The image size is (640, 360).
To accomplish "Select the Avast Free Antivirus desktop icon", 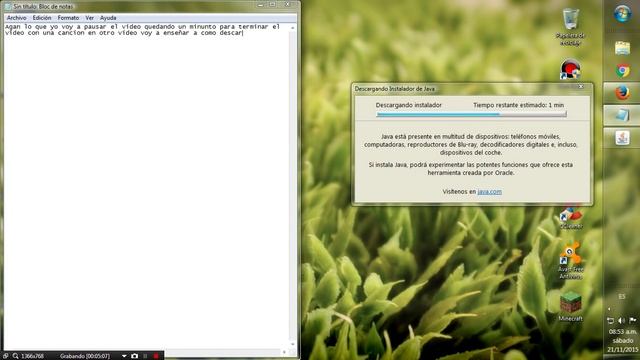I will click(x=570, y=260).
